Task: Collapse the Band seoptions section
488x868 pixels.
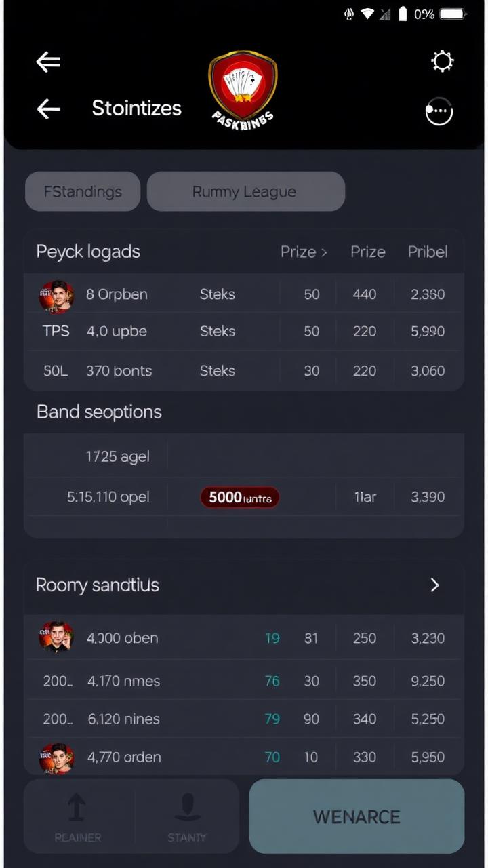Action: tap(99, 412)
